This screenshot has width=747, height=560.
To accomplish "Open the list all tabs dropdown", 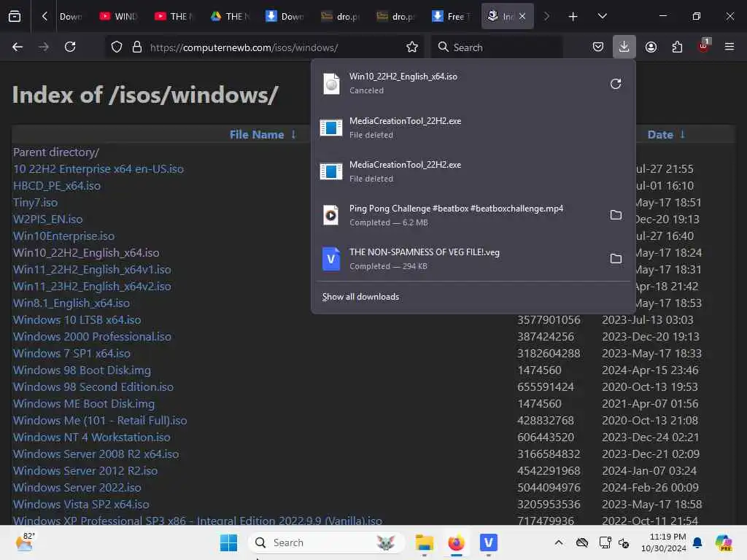I will pos(602,16).
